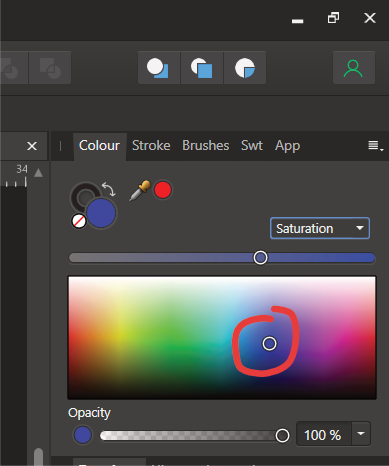
Task: Apply the red picked colour swatch
Action: click(x=163, y=190)
